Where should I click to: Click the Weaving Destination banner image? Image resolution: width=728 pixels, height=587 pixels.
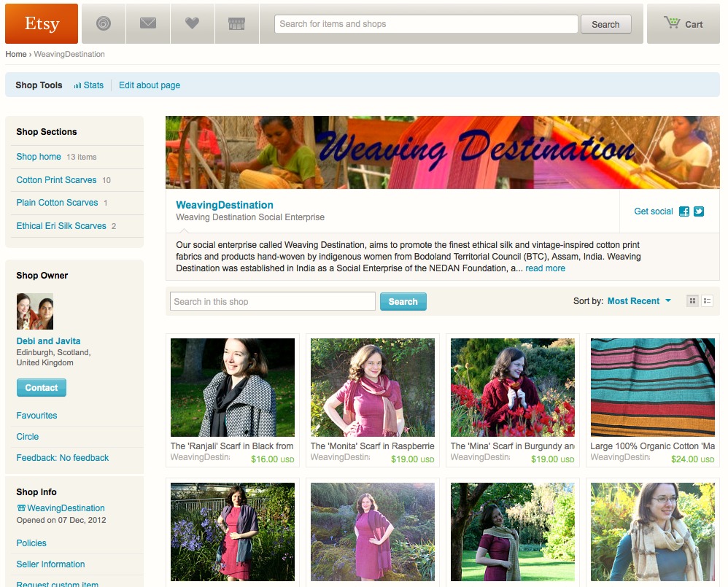[x=443, y=152]
